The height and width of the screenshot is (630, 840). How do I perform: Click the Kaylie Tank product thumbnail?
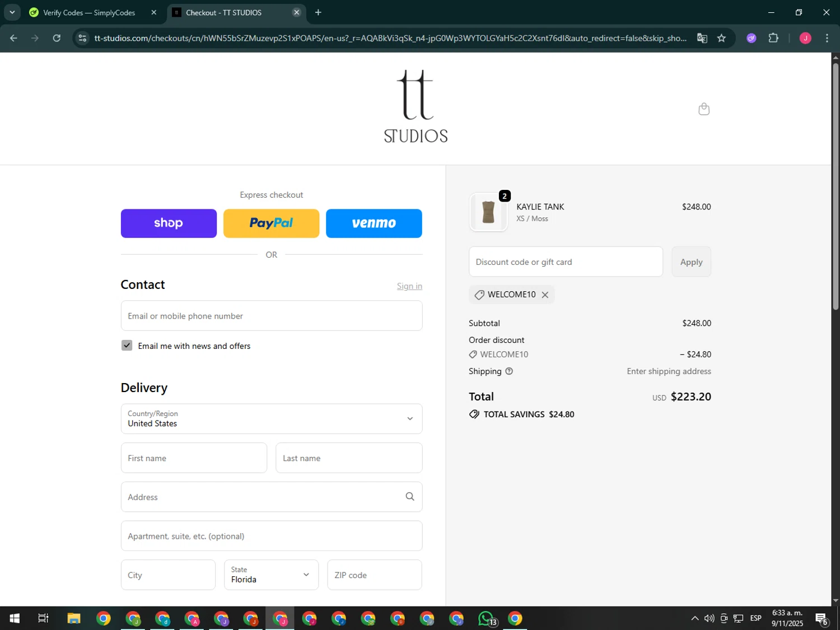tap(488, 212)
